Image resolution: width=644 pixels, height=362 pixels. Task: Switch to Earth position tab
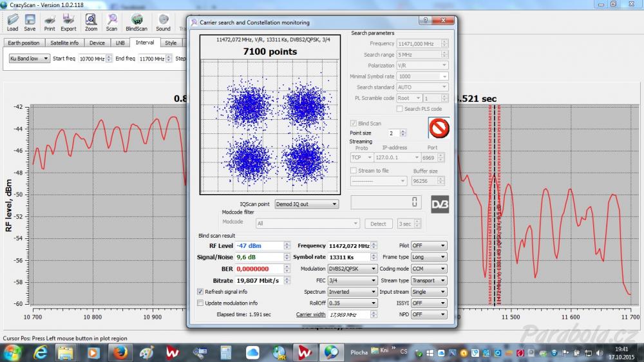tap(23, 43)
